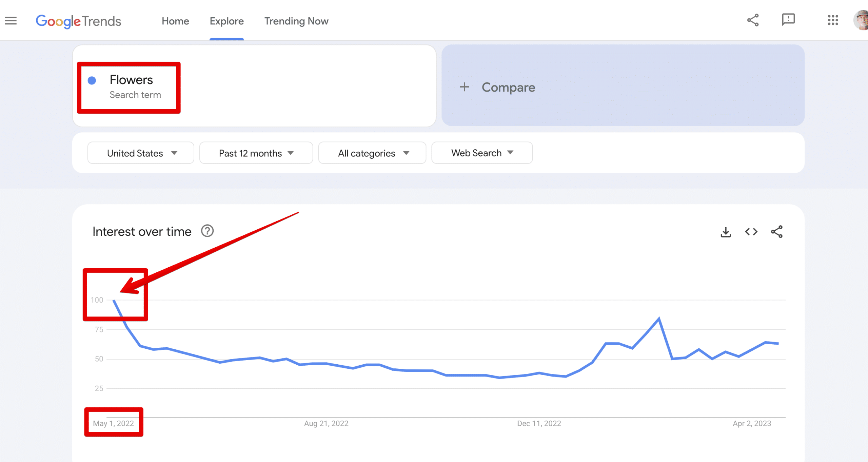Click the blue dot beside Flowers
The height and width of the screenshot is (462, 868).
tap(92, 80)
